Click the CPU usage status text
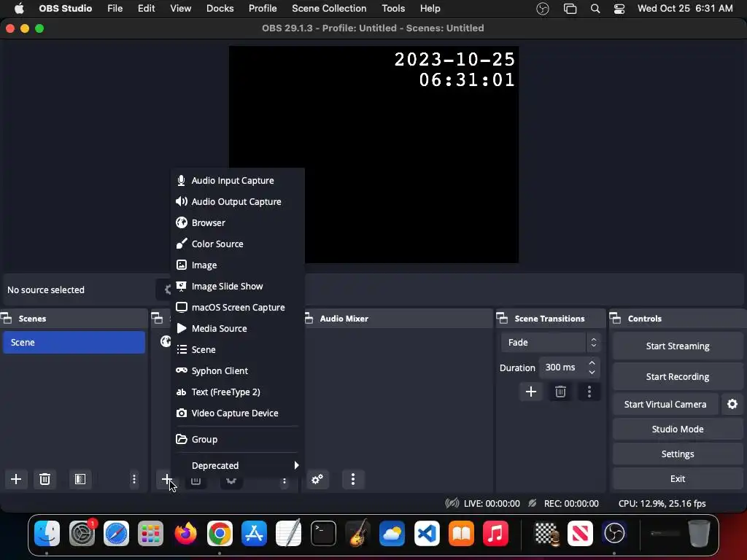747x560 pixels. (x=662, y=503)
